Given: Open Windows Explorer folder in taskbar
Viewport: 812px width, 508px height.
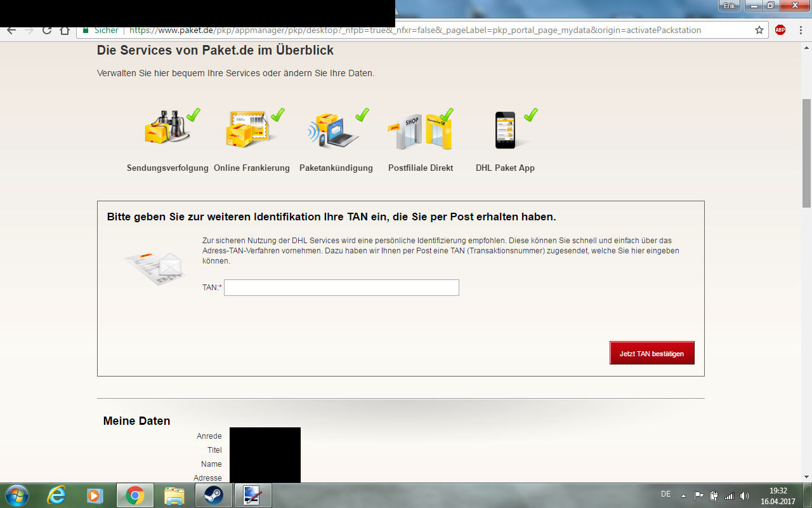Looking at the screenshot, I should [174, 495].
